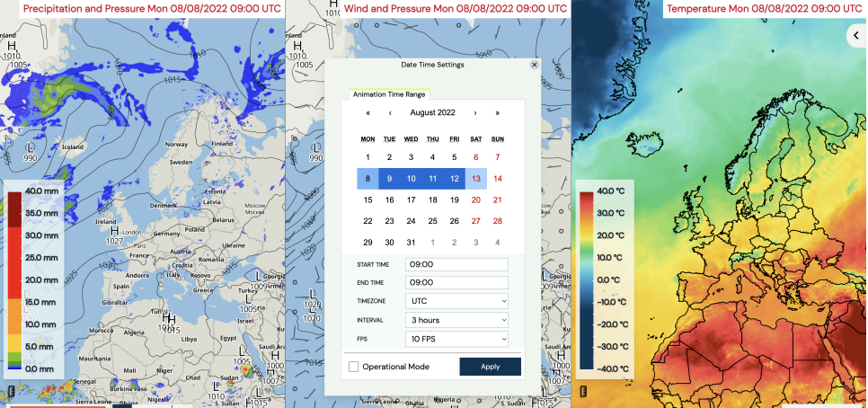Go to previous year with double-left arrow
The height and width of the screenshot is (408, 868).
368,113
